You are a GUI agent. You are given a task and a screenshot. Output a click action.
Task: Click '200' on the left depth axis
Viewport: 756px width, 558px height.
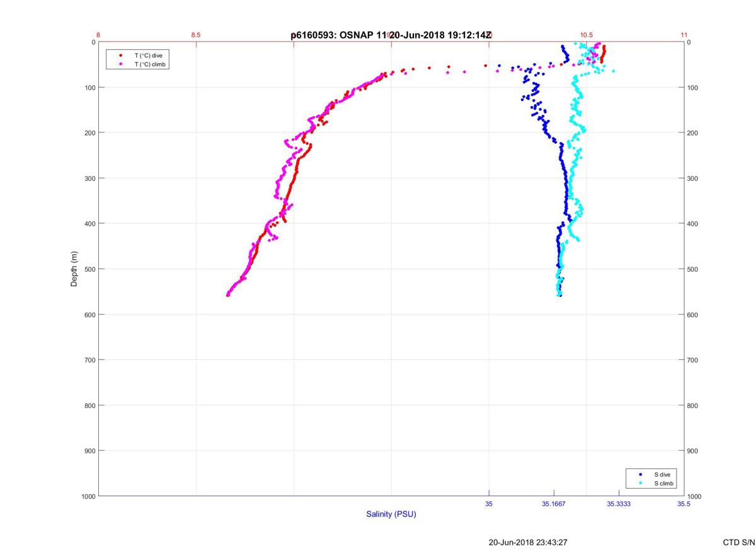point(89,133)
